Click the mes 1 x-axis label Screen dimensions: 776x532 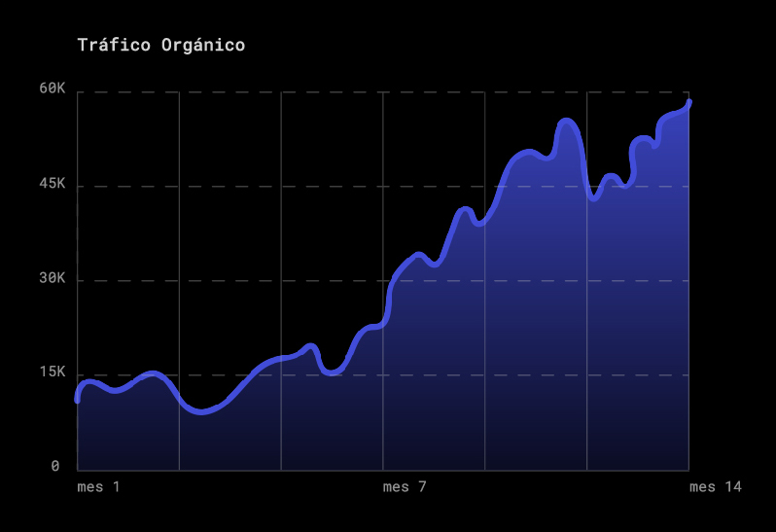[98, 487]
